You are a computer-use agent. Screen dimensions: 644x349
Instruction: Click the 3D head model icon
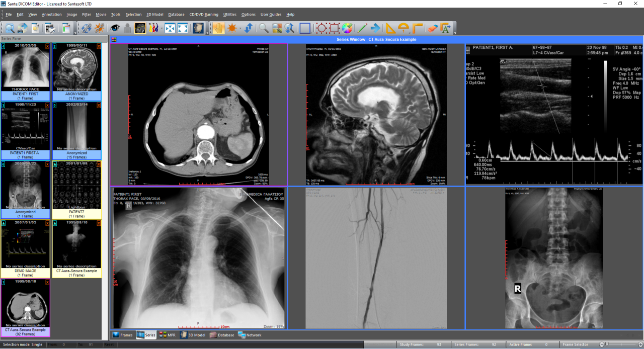tap(198, 28)
